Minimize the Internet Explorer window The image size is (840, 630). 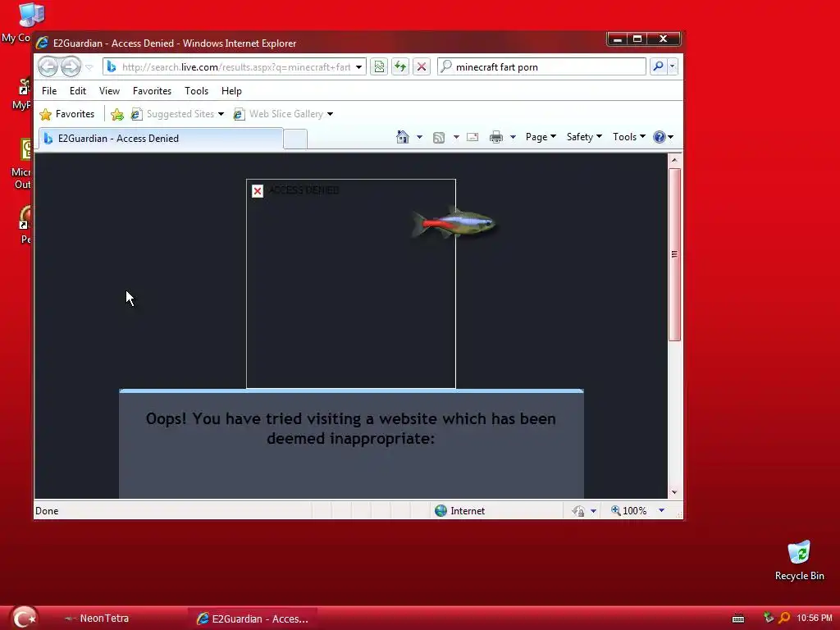(617, 39)
